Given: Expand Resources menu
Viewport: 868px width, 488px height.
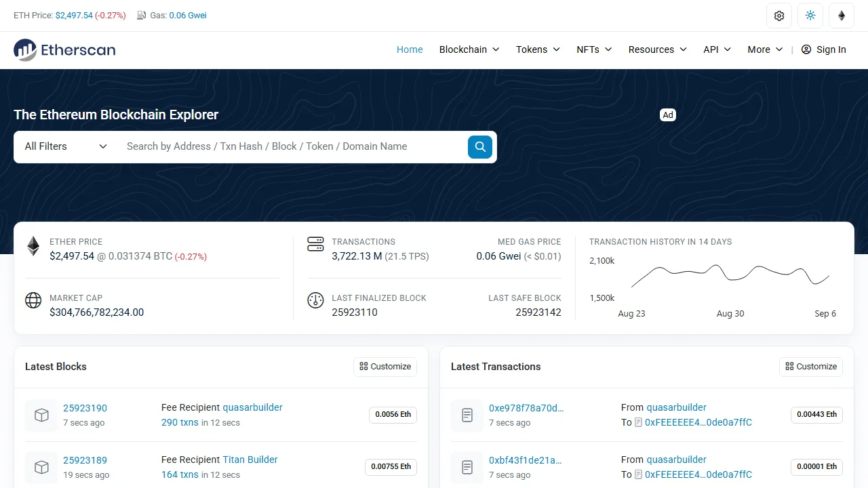Looking at the screenshot, I should (657, 49).
